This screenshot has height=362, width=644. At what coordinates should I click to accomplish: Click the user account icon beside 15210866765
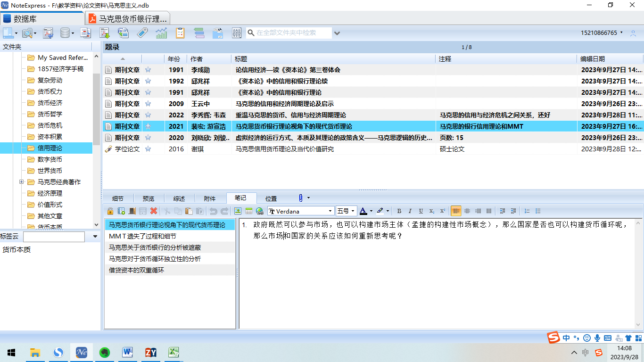tap(633, 33)
